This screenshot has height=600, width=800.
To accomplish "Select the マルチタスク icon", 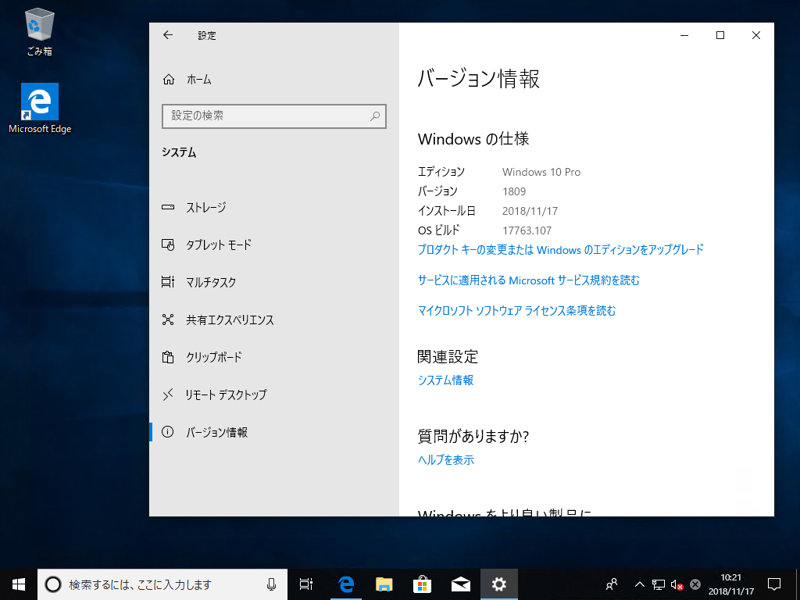I will tap(168, 282).
